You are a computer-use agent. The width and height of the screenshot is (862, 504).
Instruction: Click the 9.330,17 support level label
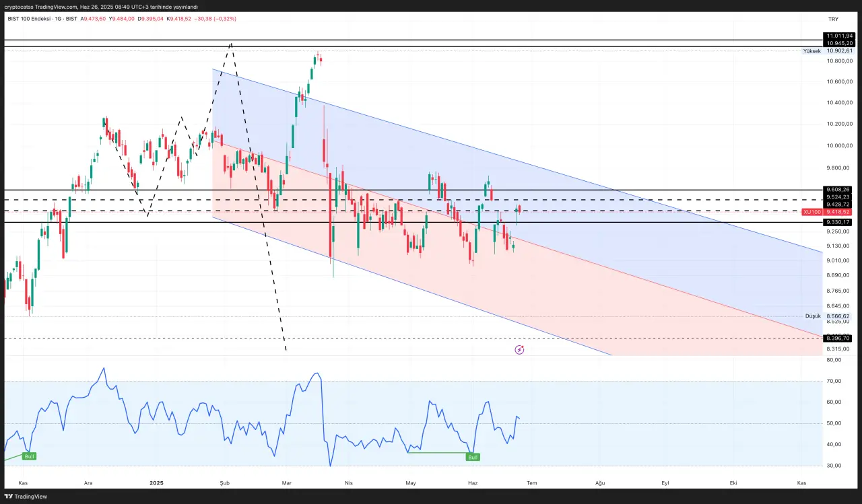838,222
